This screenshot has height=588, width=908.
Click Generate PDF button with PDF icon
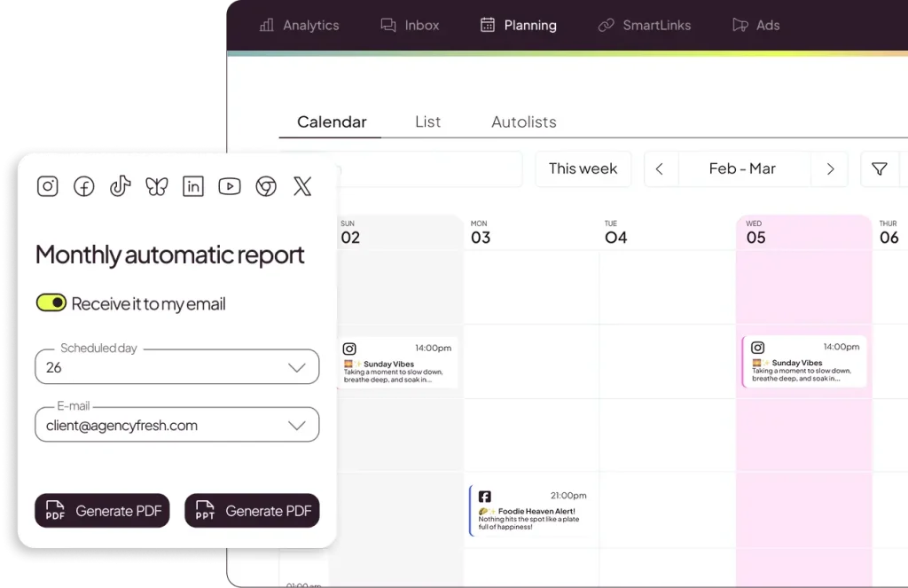(x=102, y=511)
